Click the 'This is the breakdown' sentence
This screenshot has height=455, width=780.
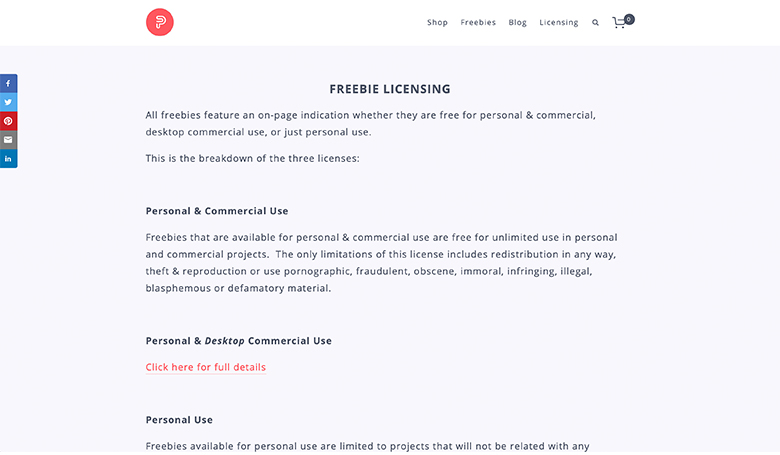pyautogui.click(x=252, y=158)
